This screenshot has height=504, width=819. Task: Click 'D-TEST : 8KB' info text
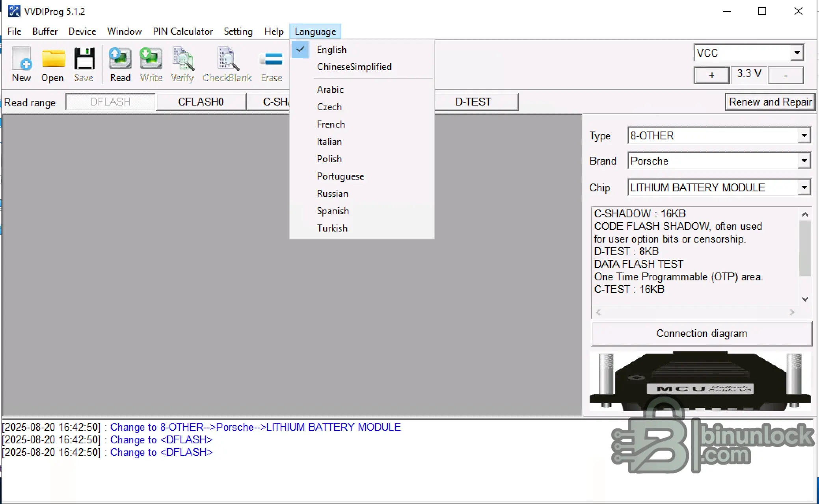pos(626,252)
